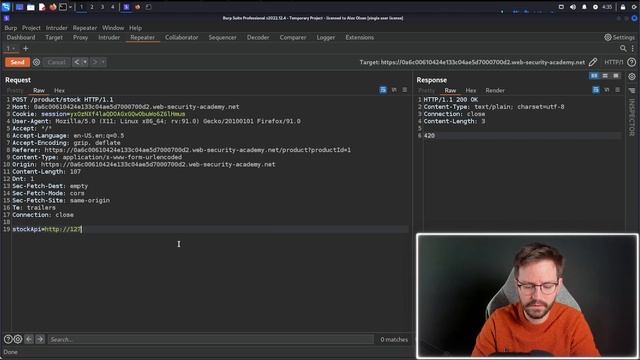640x360 pixels.
Task: Open the Project menu
Action: (31, 28)
